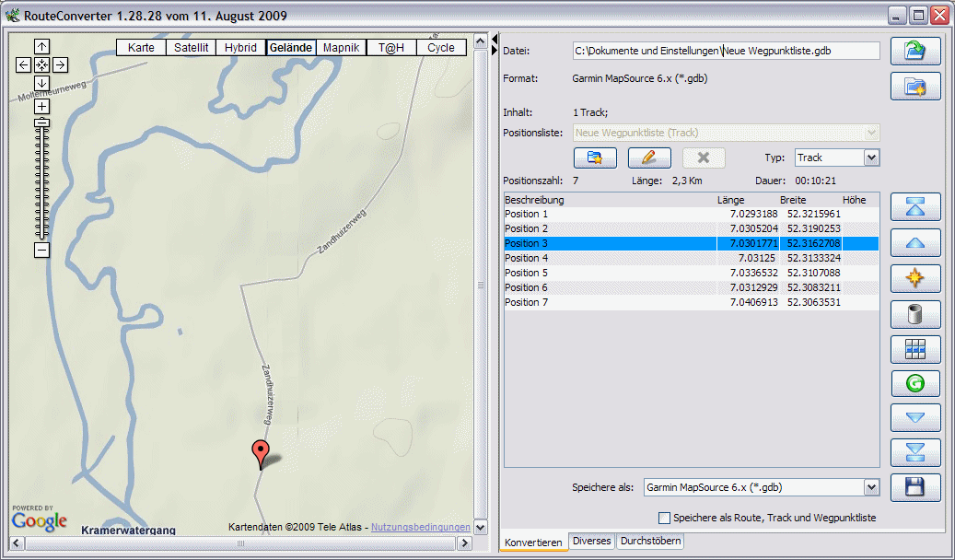Viewport: 955px width, 560px height.
Task: Switch to the Diverses tab
Action: coord(591,542)
